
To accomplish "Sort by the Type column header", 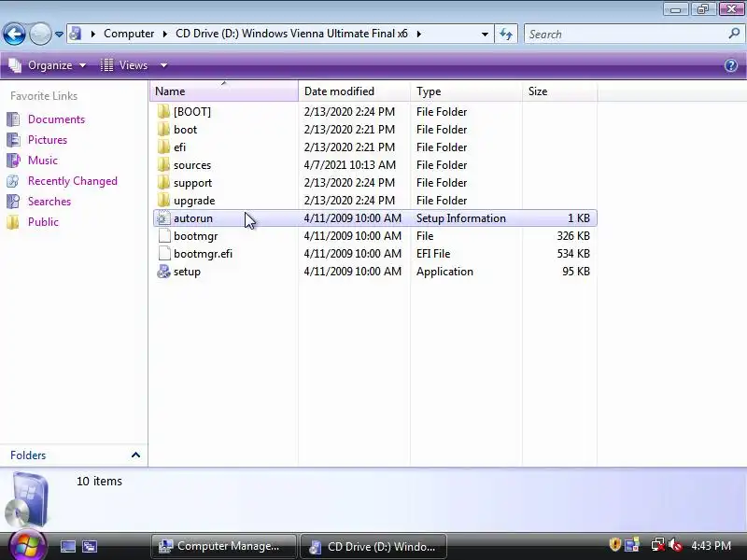I will coord(466,91).
